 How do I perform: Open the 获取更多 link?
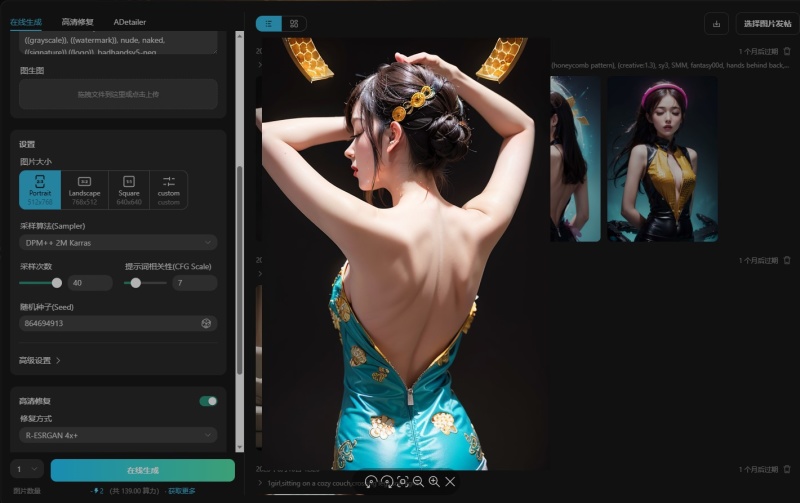coord(182,491)
